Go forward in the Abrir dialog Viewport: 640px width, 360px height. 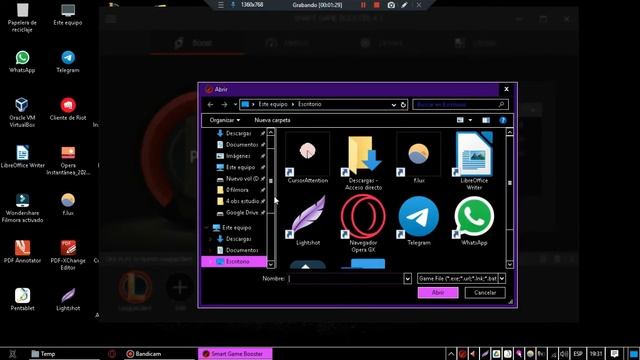click(x=224, y=104)
